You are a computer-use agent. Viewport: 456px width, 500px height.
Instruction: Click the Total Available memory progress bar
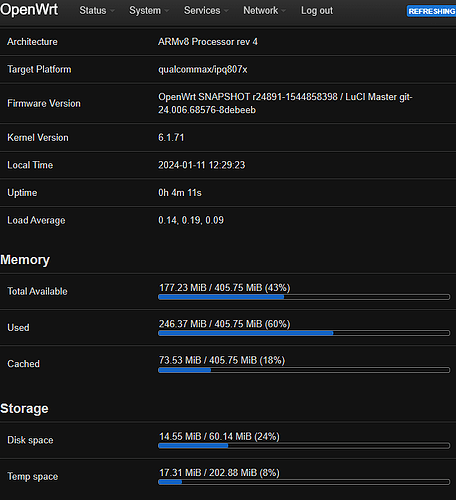pos(304,297)
